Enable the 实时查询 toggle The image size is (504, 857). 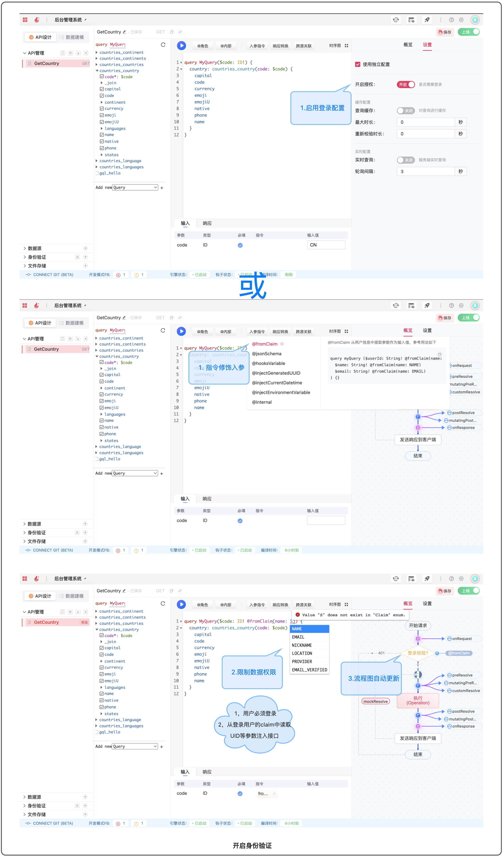click(x=405, y=160)
